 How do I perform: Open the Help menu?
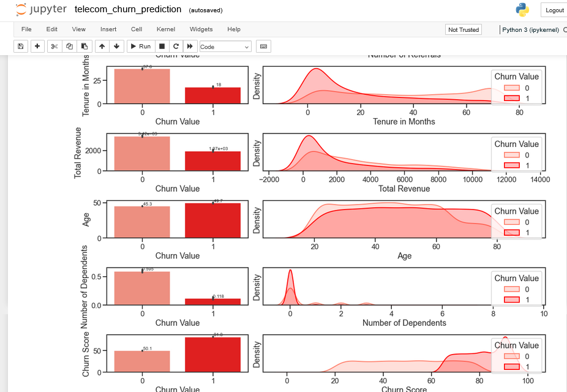click(x=234, y=29)
